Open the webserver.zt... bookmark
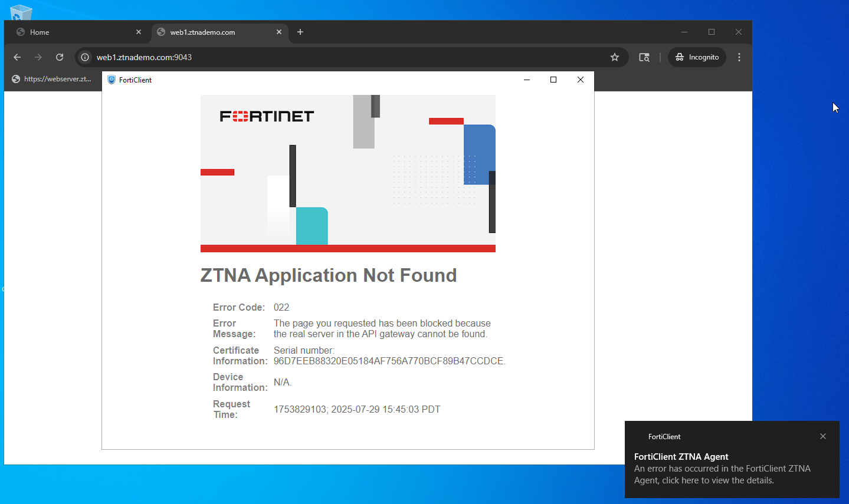849x504 pixels. 52,79
